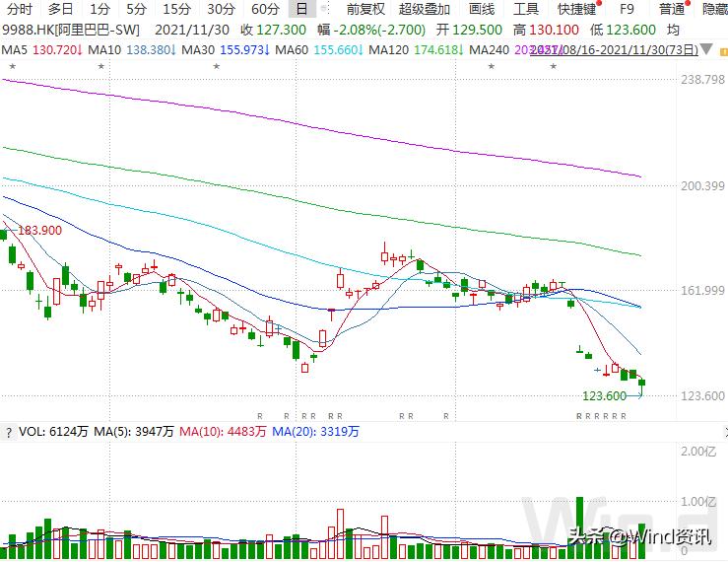Click the 2.00亿 volume axis label

coord(698,452)
